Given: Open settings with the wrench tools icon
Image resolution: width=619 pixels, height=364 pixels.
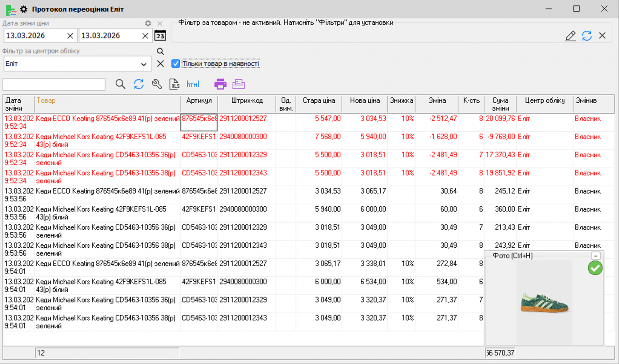Looking at the screenshot, I should click(x=157, y=84).
